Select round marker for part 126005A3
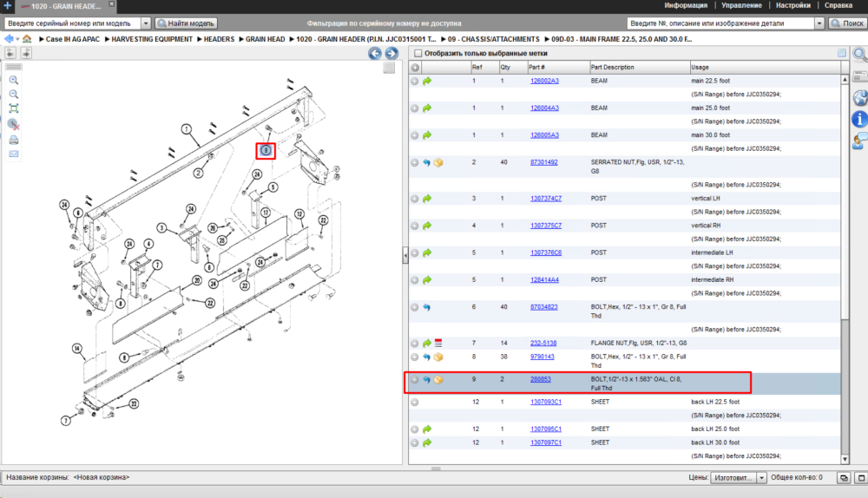This screenshot has height=498, width=868. (415, 135)
